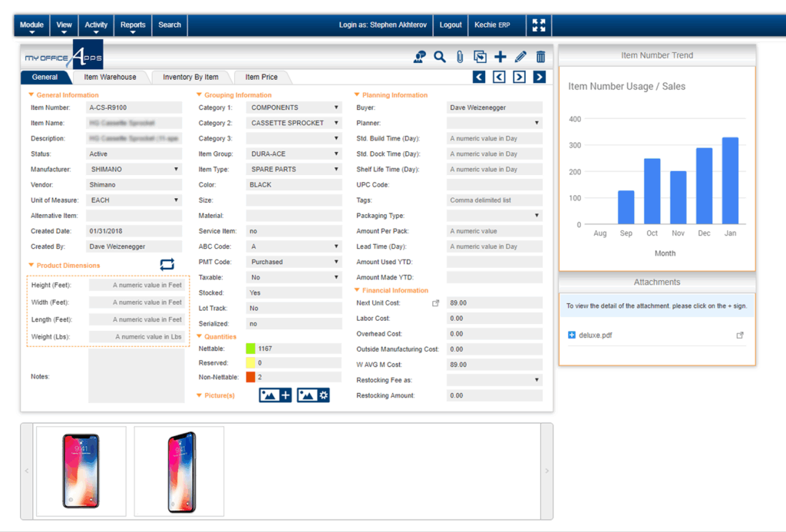
Task: Edit the item using the pencil icon
Action: (521, 57)
